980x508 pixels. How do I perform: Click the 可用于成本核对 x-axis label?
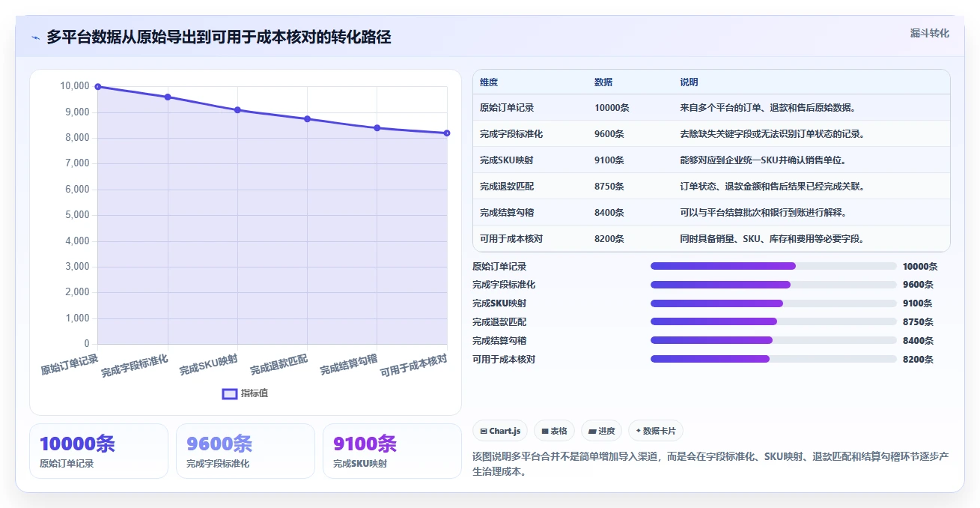[x=413, y=365]
